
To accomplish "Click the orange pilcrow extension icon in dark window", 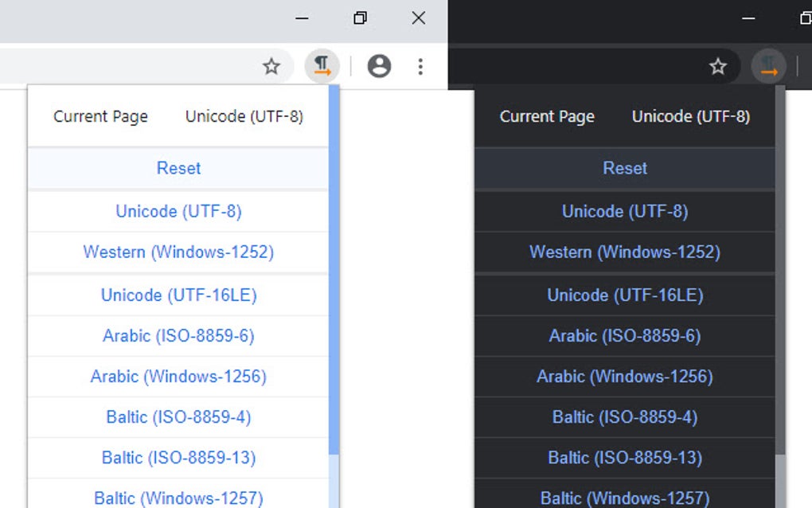I will point(767,67).
